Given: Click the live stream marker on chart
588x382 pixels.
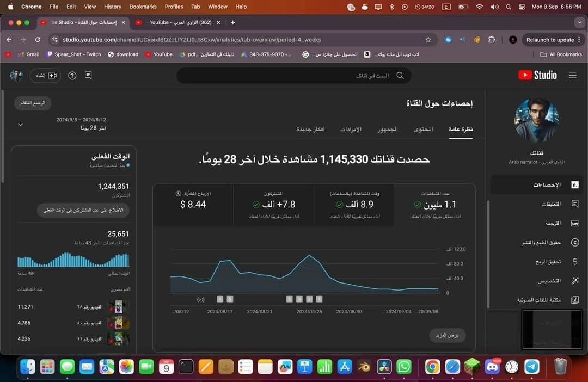Looking at the screenshot, I should [x=200, y=299].
